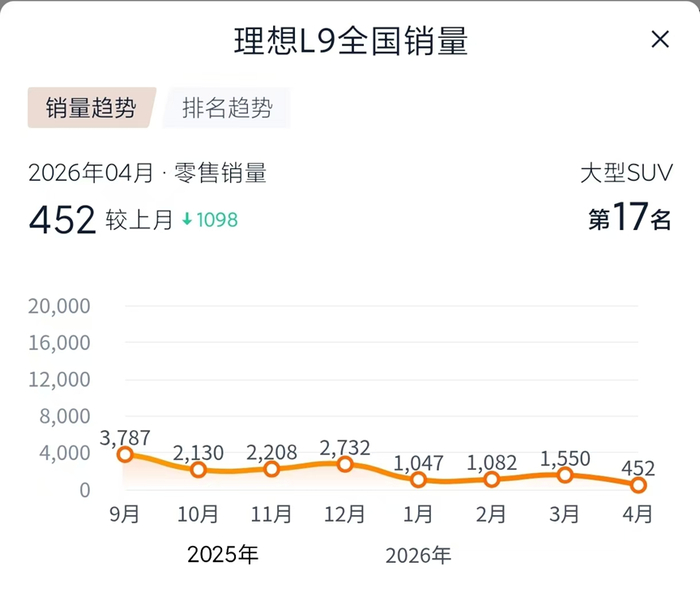This screenshot has height=592, width=700.
Task: Click the 2,208 value label
Action: [271, 452]
